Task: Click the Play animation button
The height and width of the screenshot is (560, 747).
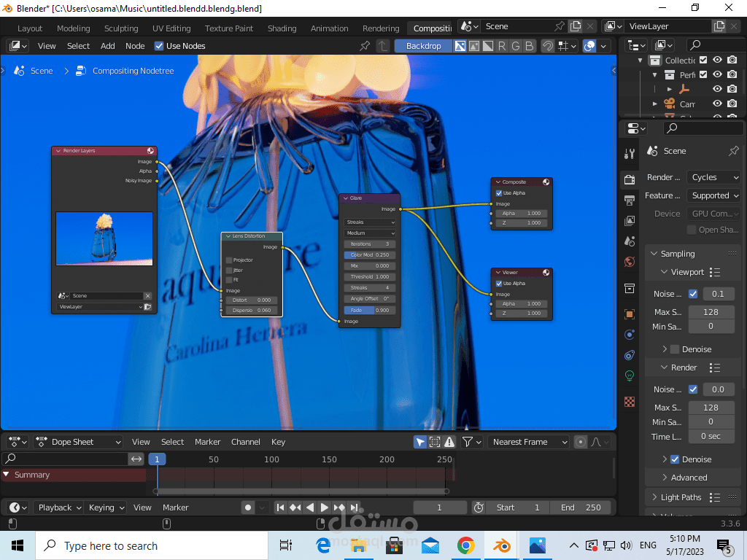Action: [325, 507]
